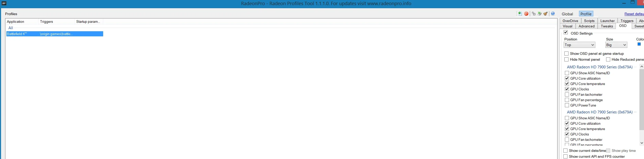Click the \origin games\battle... trigger cell

(56, 34)
